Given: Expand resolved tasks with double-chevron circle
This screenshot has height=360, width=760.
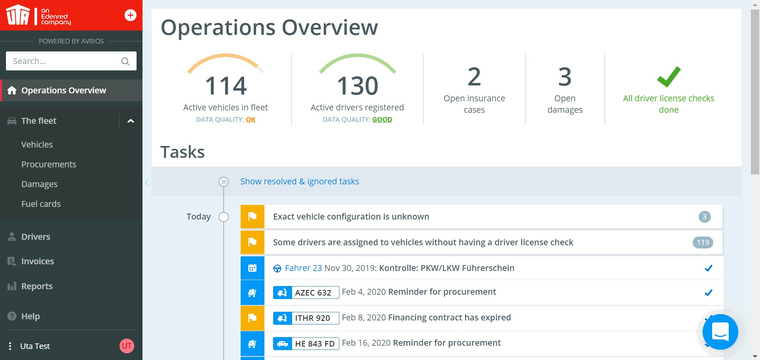Looking at the screenshot, I should [x=223, y=182].
